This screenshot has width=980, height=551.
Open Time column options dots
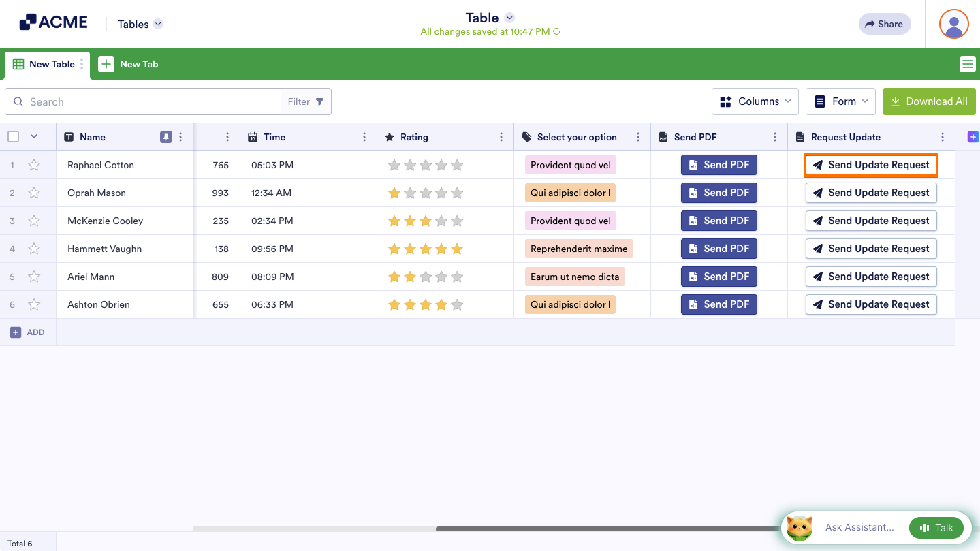coord(364,137)
